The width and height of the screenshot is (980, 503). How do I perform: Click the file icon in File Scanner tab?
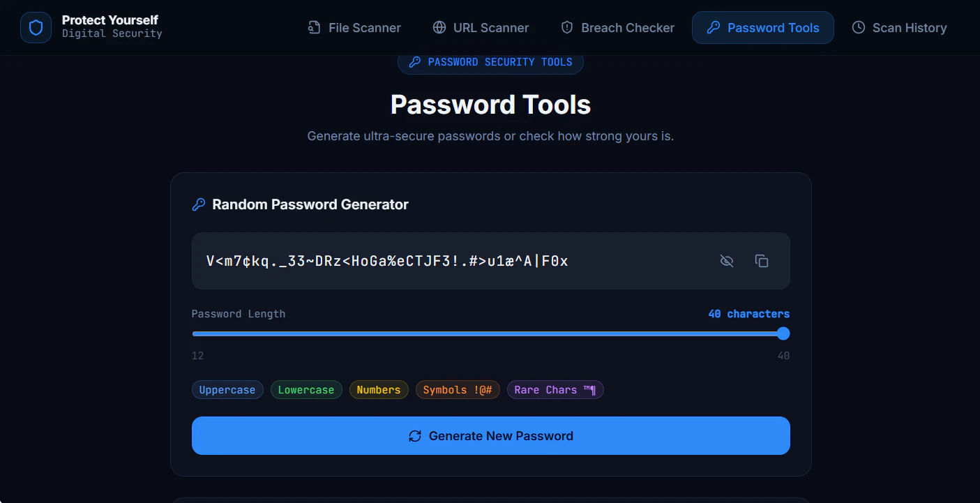[x=315, y=28]
